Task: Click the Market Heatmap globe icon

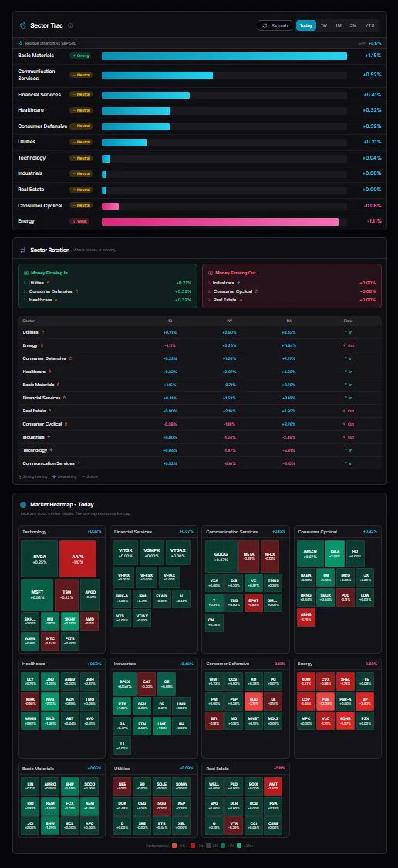Action: [23, 505]
